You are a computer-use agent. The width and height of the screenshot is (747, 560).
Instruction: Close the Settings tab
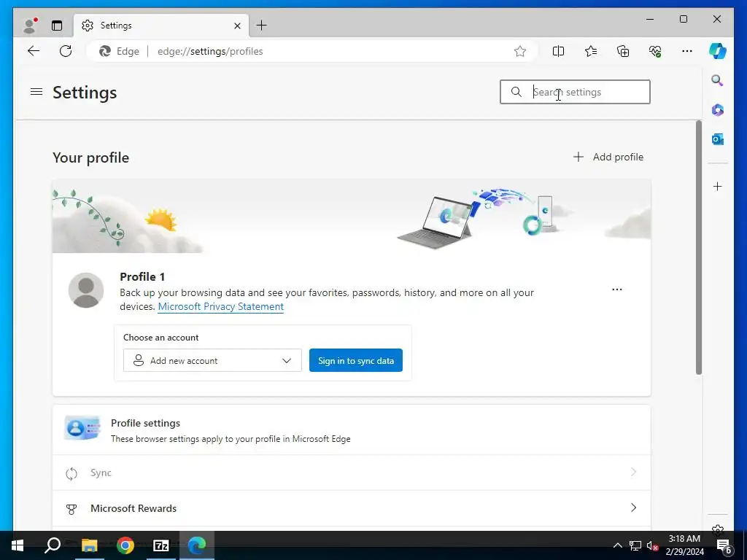click(x=237, y=26)
